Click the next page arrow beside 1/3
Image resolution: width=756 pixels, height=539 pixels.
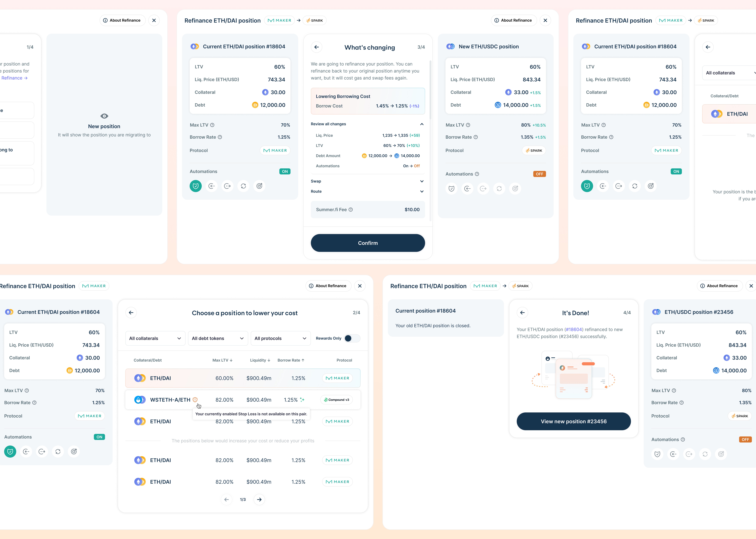(259, 499)
